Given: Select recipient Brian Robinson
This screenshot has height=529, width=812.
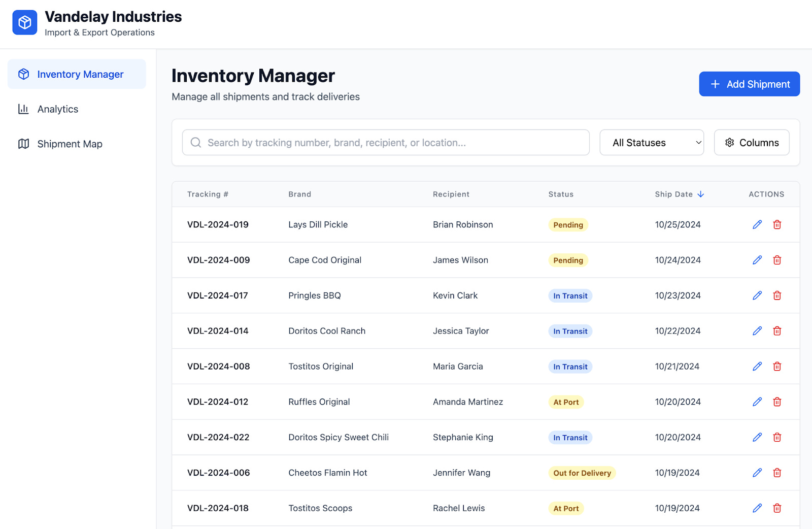Looking at the screenshot, I should (x=463, y=224).
